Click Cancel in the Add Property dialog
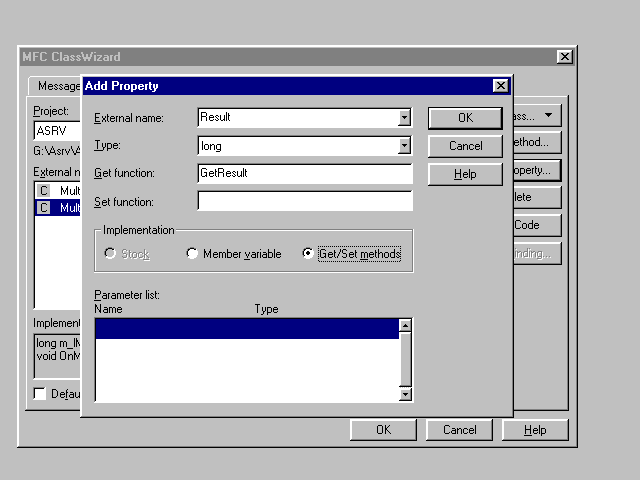This screenshot has height=480, width=640. pyautogui.click(x=465, y=146)
